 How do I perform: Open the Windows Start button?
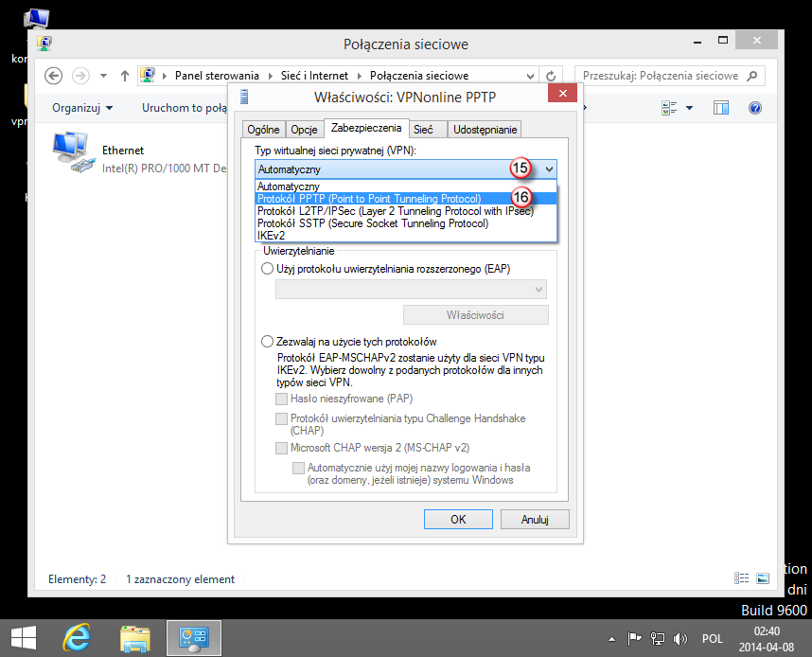coord(24,638)
